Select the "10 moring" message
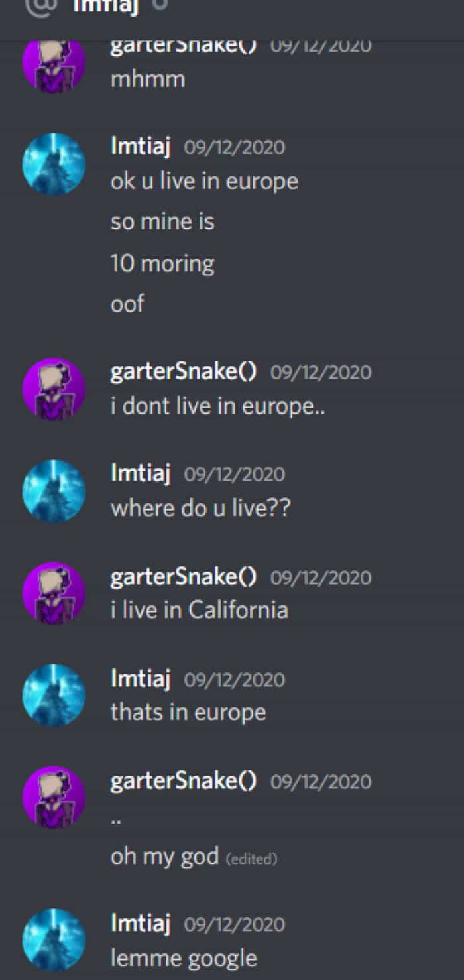Image resolution: width=464 pixels, height=980 pixels. coord(162,264)
